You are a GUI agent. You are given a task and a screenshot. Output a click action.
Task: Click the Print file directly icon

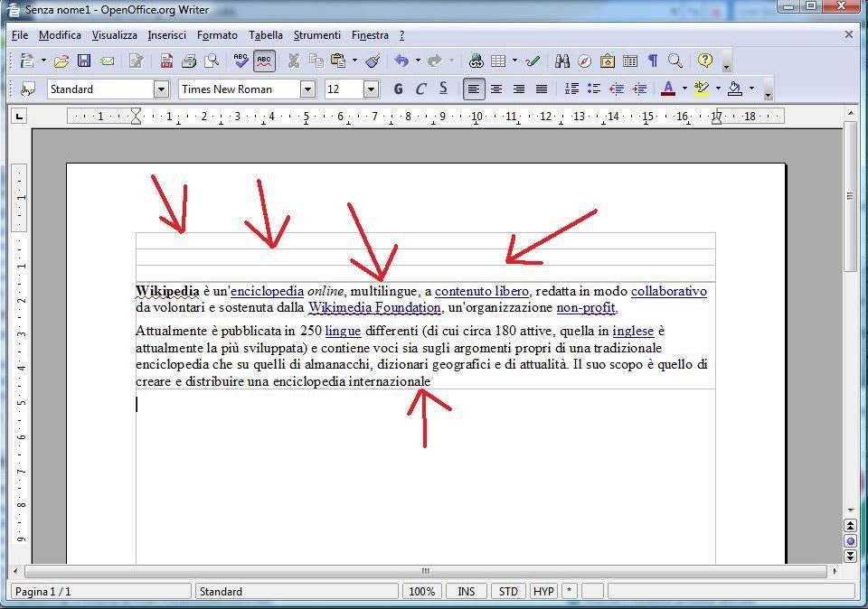[189, 61]
